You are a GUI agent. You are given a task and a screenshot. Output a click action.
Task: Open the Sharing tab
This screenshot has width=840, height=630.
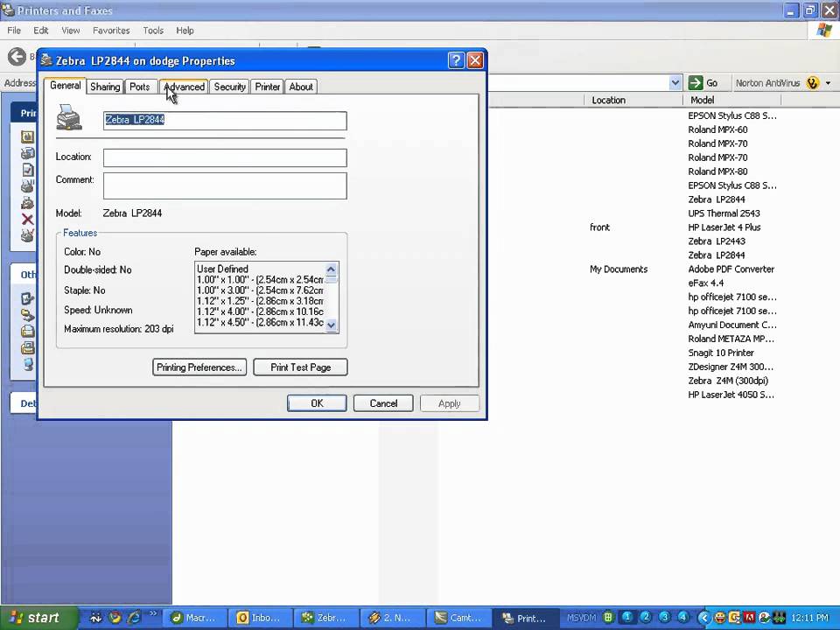105,87
